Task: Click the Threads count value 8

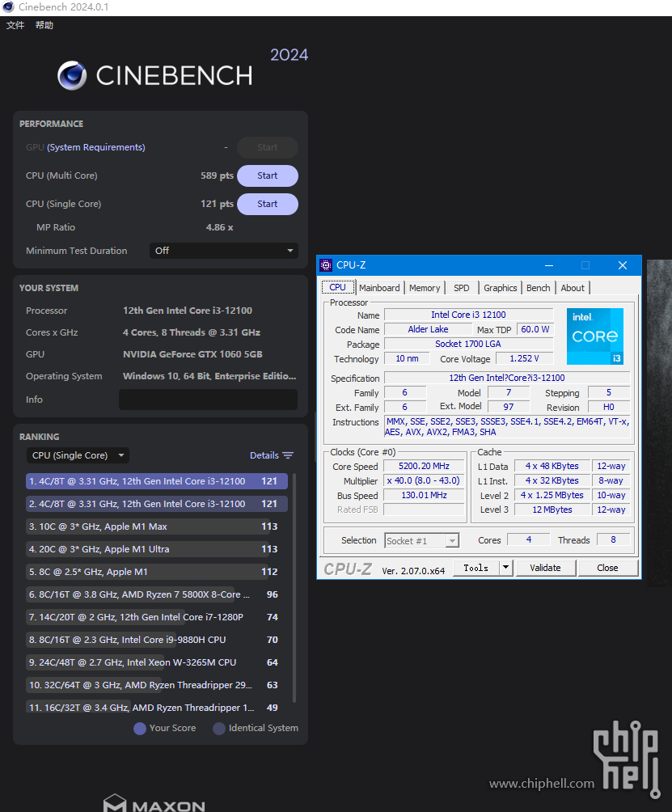Action: pos(614,539)
